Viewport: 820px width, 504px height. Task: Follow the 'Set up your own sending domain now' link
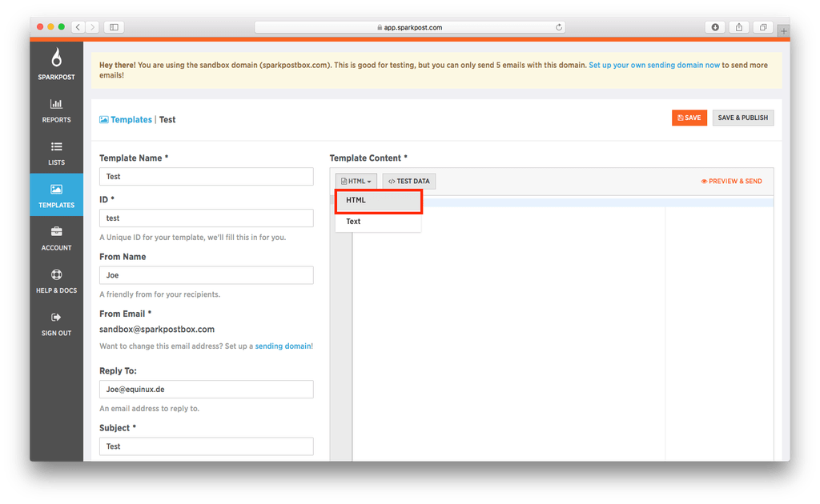point(653,65)
